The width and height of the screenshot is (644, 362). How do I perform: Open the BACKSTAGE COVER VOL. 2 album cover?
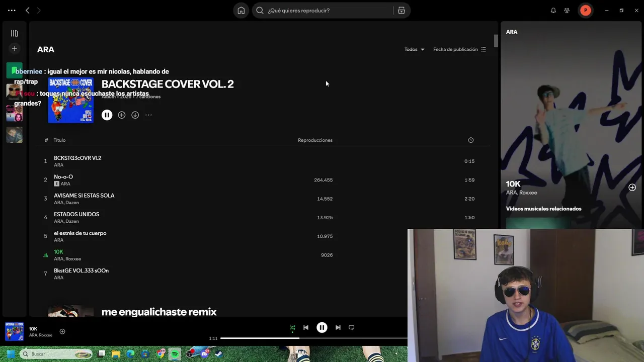click(x=70, y=100)
